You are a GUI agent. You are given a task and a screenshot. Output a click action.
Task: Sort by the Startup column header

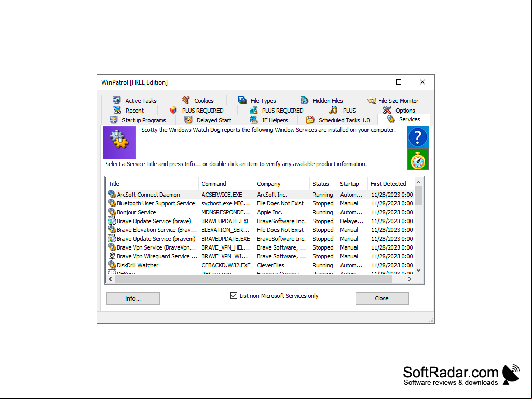[x=352, y=184]
